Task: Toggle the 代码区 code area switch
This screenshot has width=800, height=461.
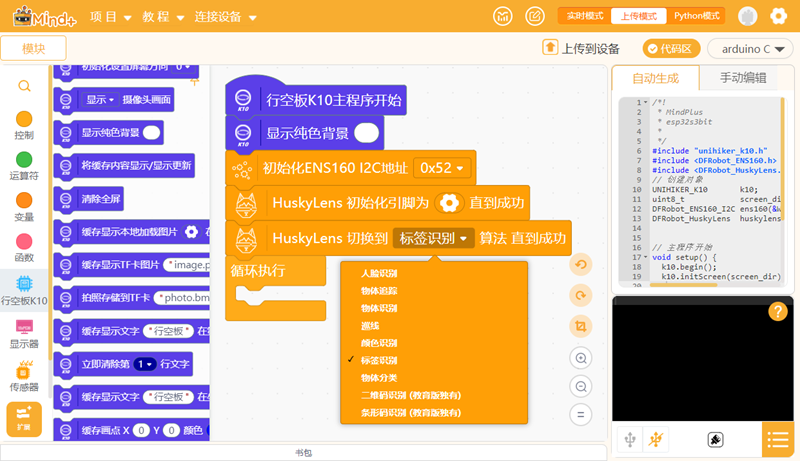Action: pos(671,48)
